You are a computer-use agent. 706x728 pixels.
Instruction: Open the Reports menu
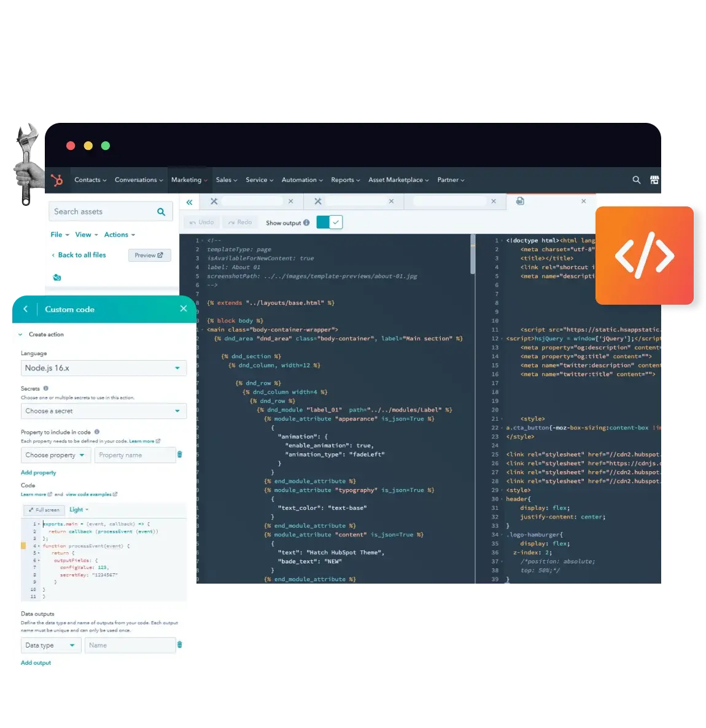[x=345, y=180]
